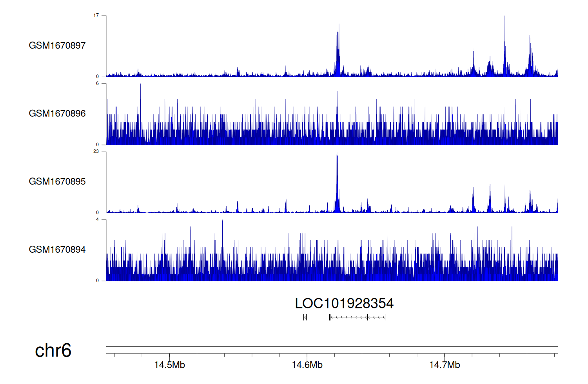This screenshot has height=384, width=588.
Task: Click the 14.5Mb axis label
Action: pos(169,365)
